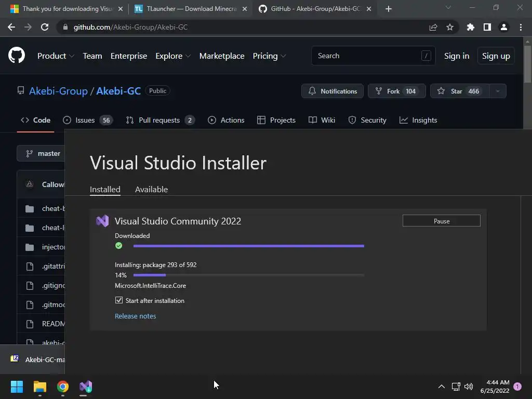Viewport: 532px width, 399px height.
Task: Click the volume speaker icon in tray
Action: [x=469, y=387]
